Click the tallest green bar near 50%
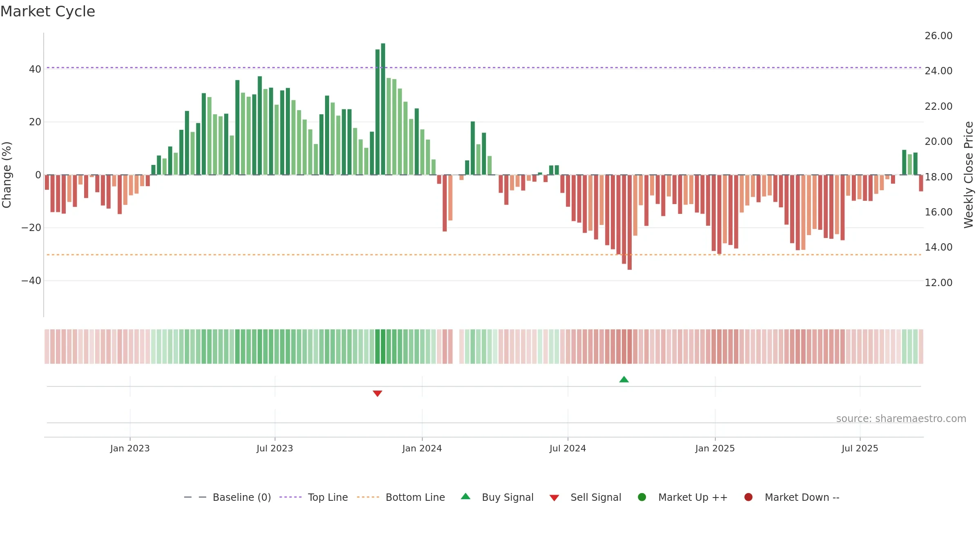 click(x=383, y=109)
